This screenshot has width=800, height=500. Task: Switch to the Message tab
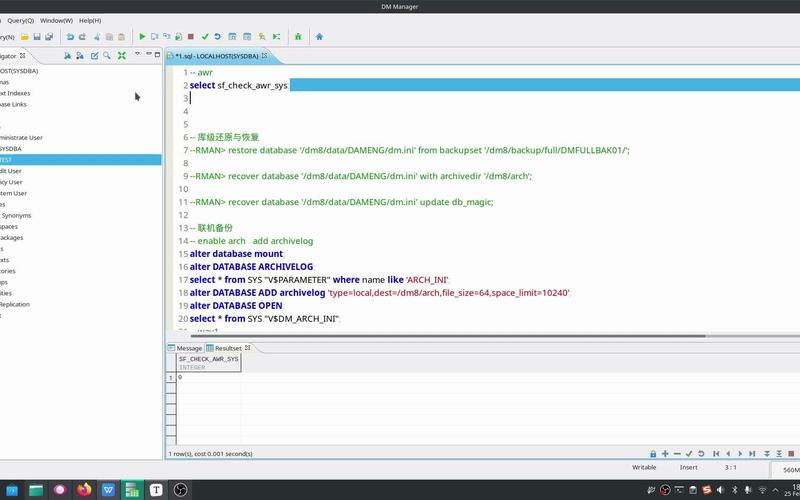pyautogui.click(x=186, y=348)
